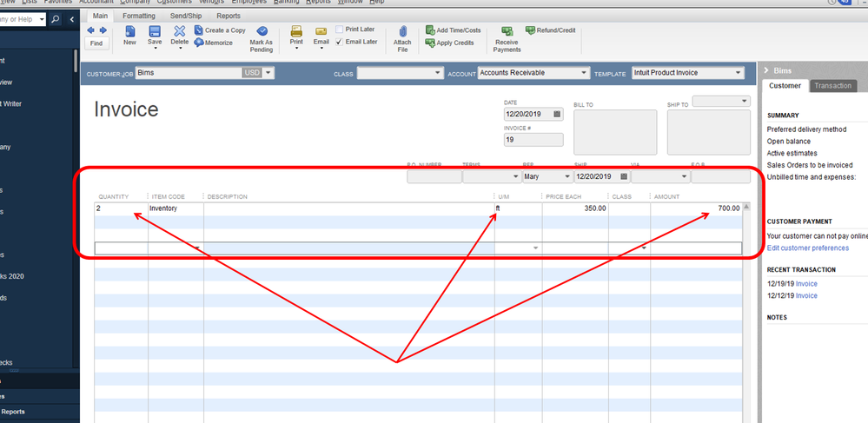Click the Email icon
The height and width of the screenshot is (423, 868).
pyautogui.click(x=321, y=31)
